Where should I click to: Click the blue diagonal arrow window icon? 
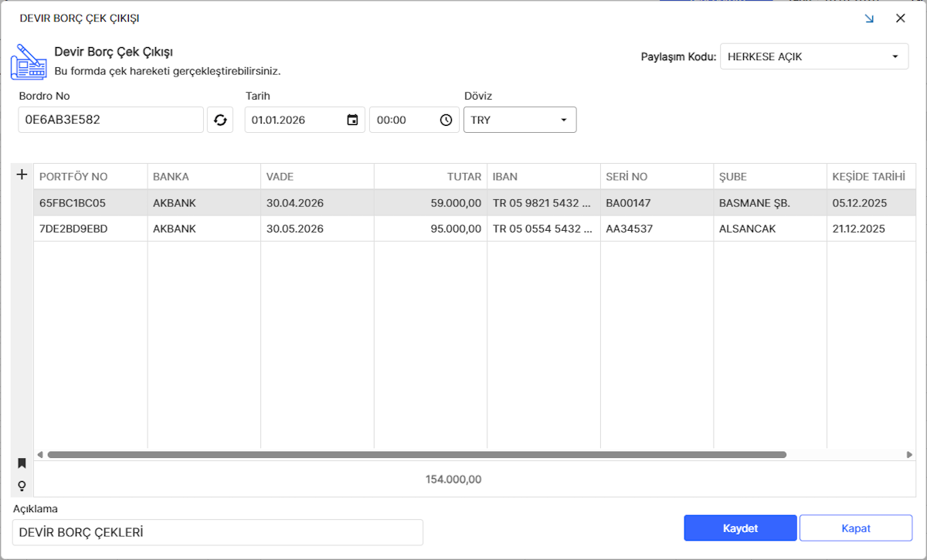(869, 19)
